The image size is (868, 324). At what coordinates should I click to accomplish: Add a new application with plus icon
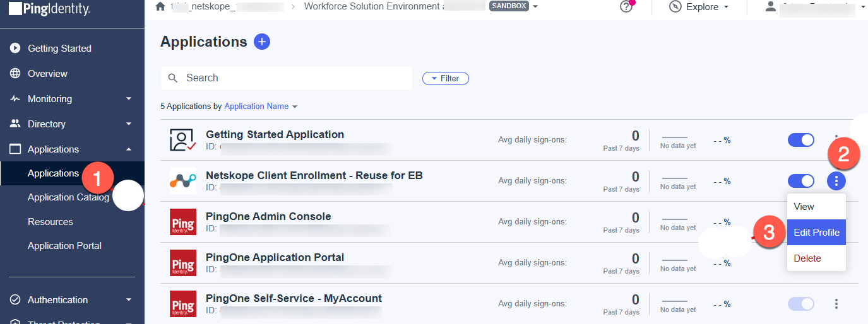tap(262, 42)
